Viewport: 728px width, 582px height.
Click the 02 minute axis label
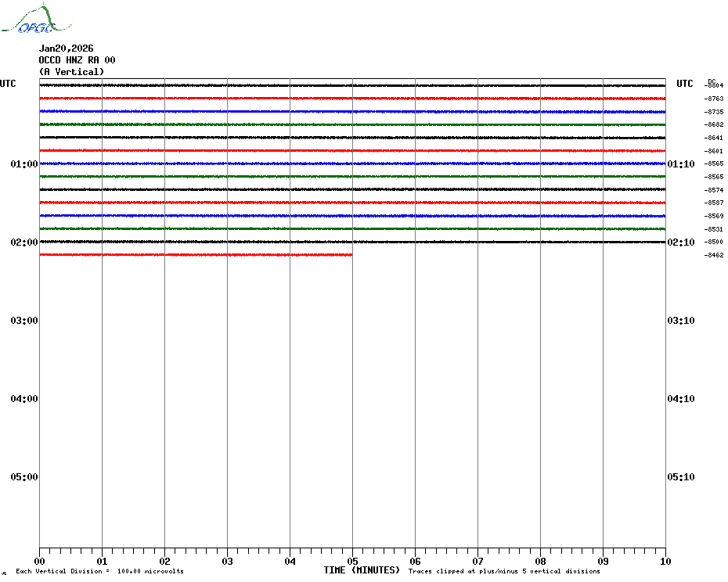click(165, 562)
